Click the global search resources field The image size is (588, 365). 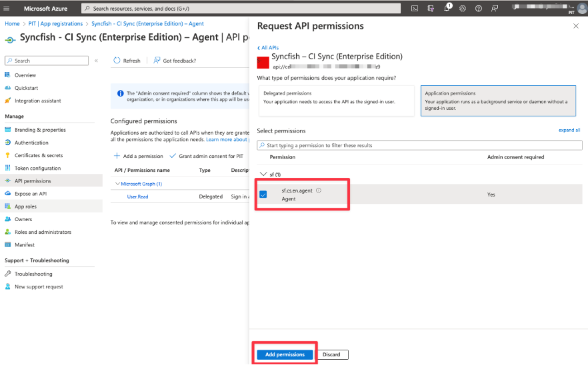241,8
